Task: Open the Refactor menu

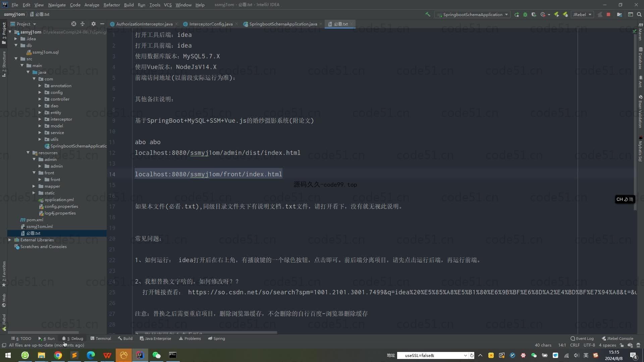Action: [112, 5]
